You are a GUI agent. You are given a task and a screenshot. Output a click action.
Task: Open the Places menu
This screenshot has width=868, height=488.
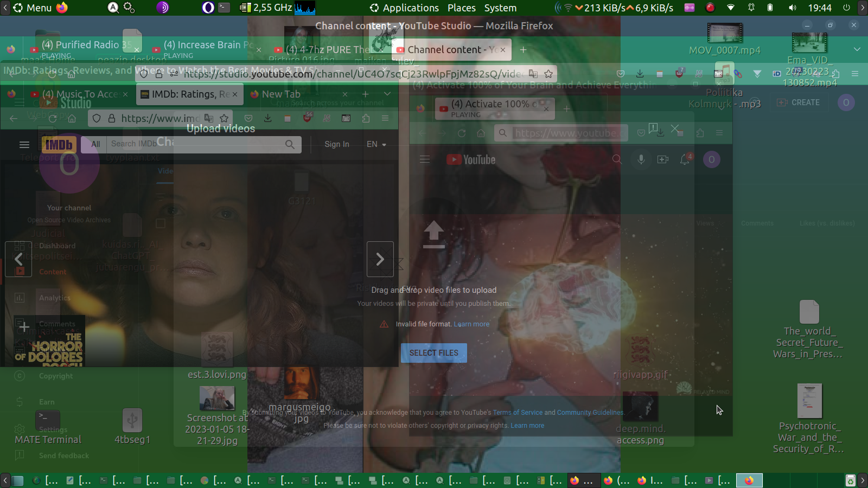click(x=462, y=8)
